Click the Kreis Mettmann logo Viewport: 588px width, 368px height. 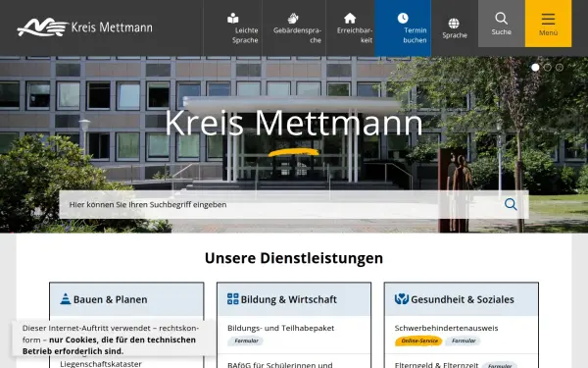click(84, 27)
